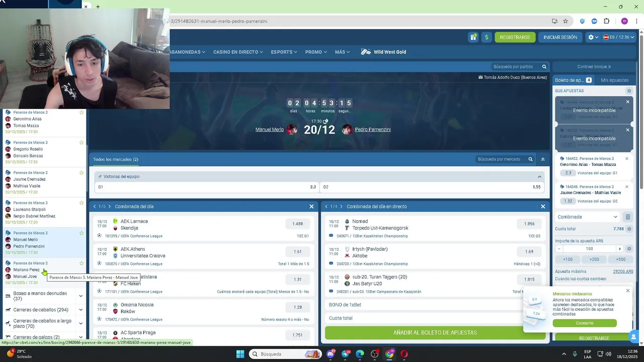
Task: Dismiss the Mercados destacados popup
Action: [x=628, y=291]
